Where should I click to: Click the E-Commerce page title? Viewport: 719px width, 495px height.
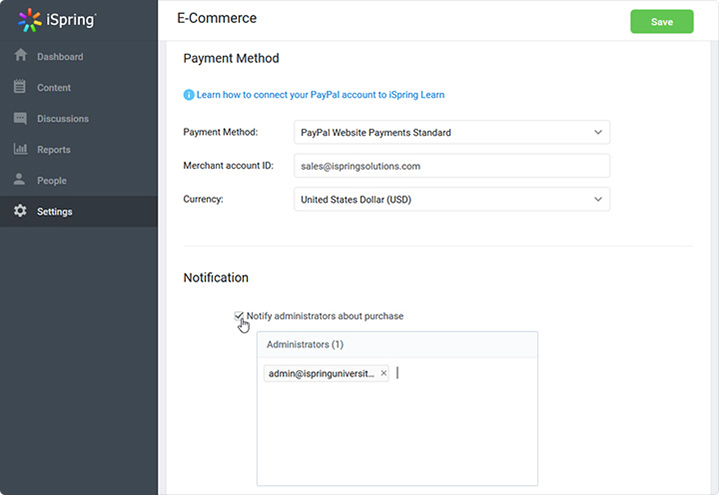point(217,18)
